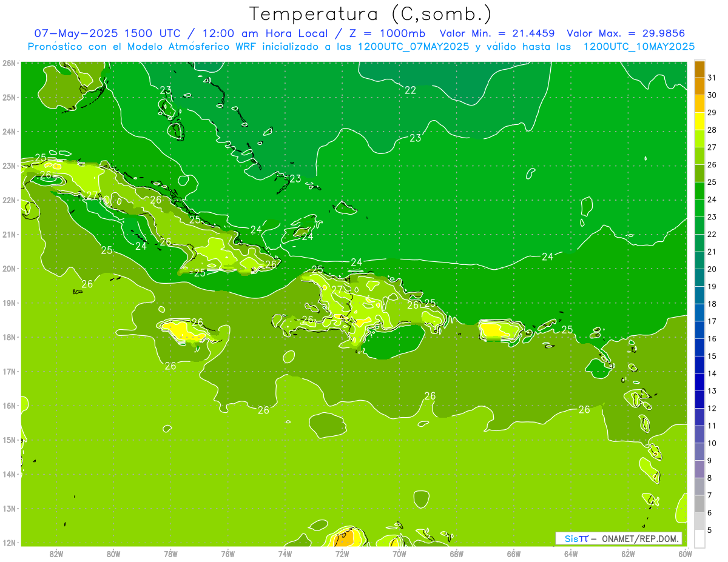Screen dimensions: 728x562
Task: Click legend value 15 on the color scale
Action: pyautogui.click(x=712, y=356)
